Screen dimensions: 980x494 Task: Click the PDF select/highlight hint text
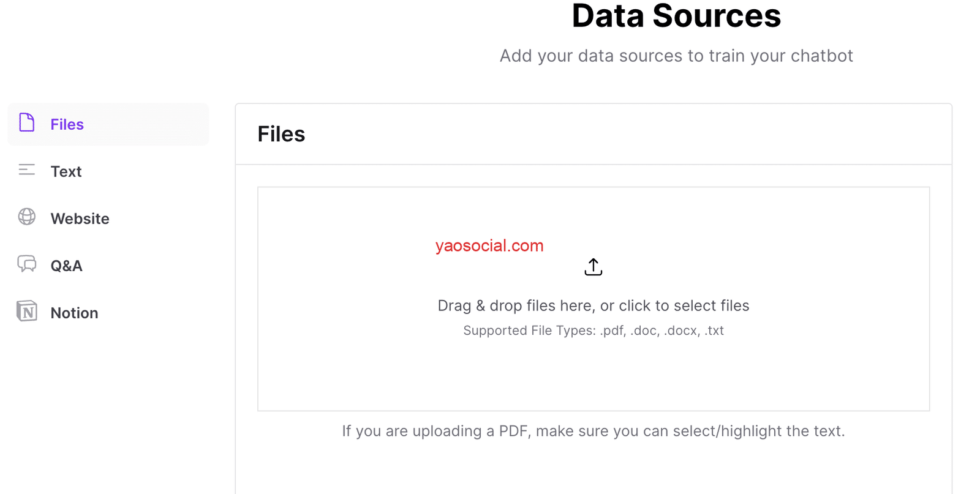pyautogui.click(x=593, y=431)
